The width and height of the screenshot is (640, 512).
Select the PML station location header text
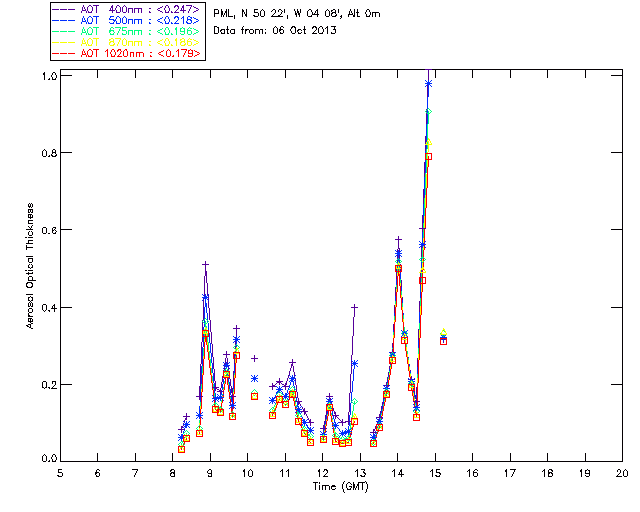297,13
